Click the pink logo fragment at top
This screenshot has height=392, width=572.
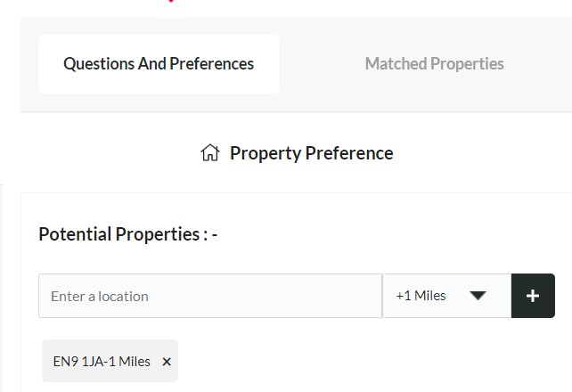coord(171,1)
